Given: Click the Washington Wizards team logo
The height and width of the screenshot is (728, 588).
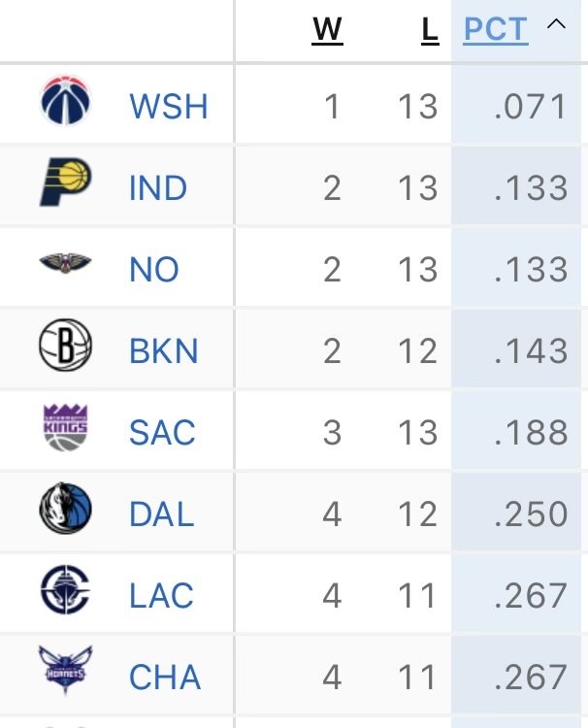Looking at the screenshot, I should click(x=65, y=103).
